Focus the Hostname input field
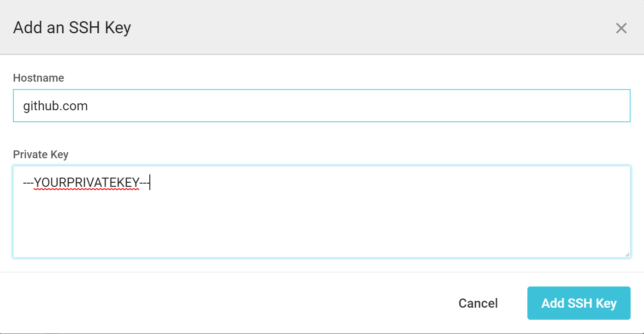Screen dimensions: 644x334 [321, 106]
